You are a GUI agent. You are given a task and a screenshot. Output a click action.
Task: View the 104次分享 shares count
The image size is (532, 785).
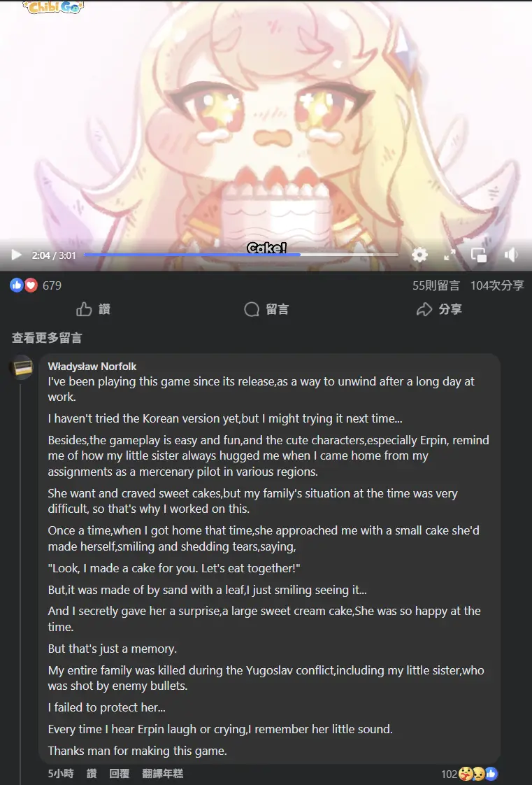pos(497,285)
